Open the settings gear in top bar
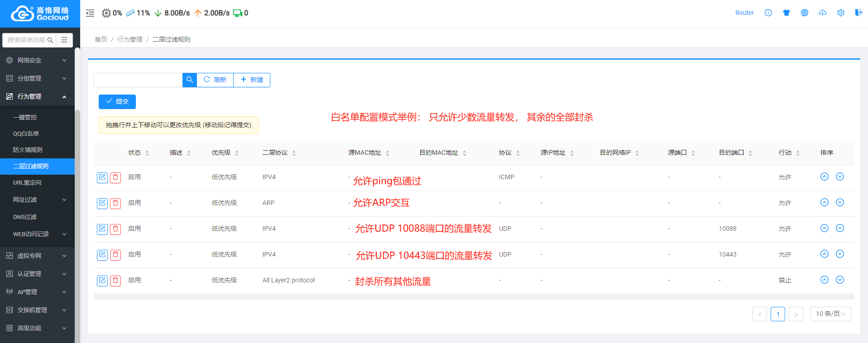 pyautogui.click(x=840, y=13)
